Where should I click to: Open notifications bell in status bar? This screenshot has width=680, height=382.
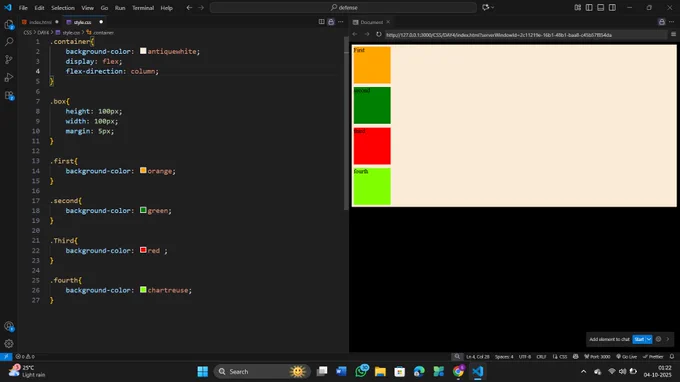coord(672,356)
